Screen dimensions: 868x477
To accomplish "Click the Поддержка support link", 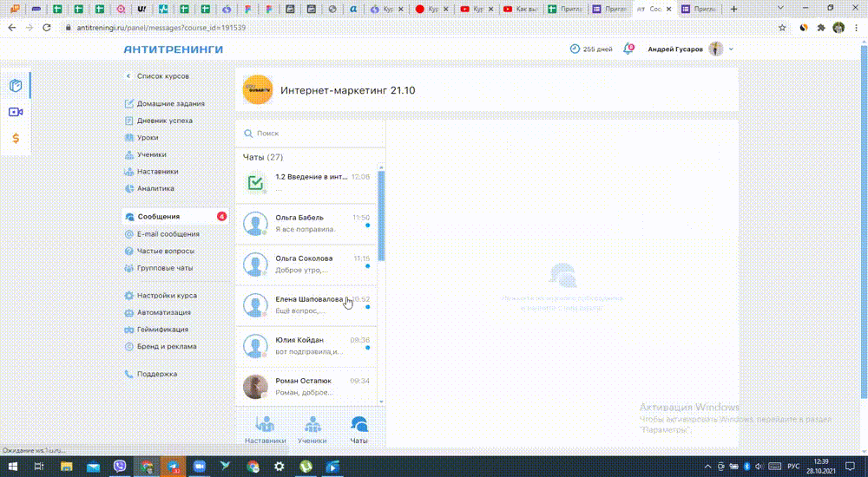I will click(x=156, y=374).
